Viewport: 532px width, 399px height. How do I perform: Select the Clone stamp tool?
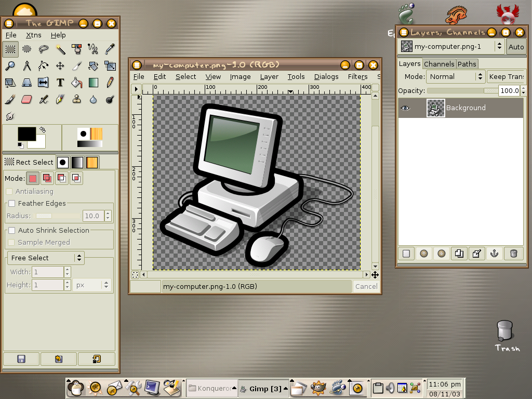tap(77, 99)
